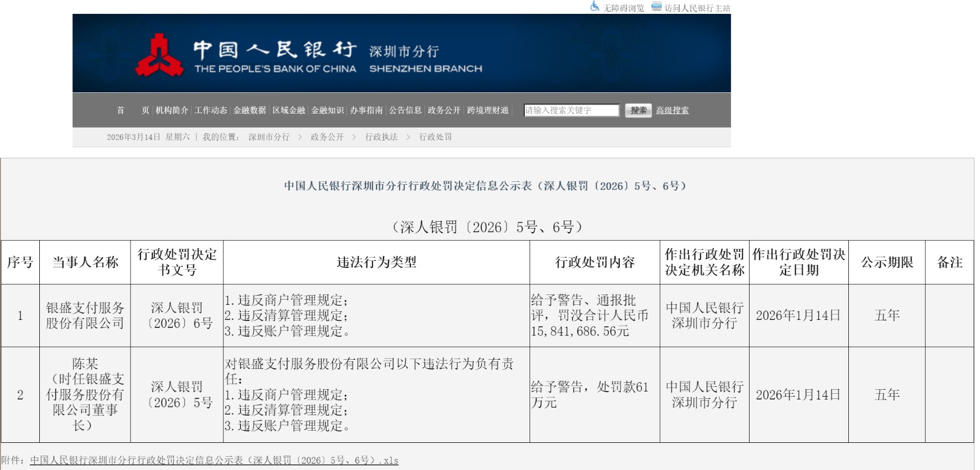Image resolution: width=980 pixels, height=470 pixels.
Task: Click the wheelchair accessibility icon
Action: 594,6
